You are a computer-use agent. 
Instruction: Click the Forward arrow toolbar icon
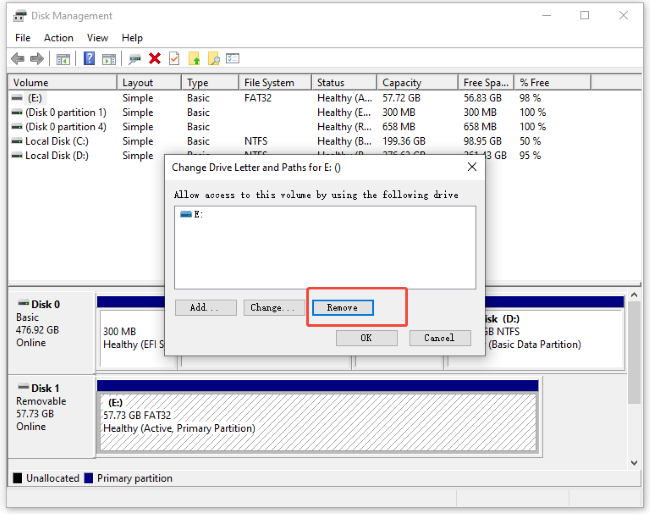tap(37, 59)
